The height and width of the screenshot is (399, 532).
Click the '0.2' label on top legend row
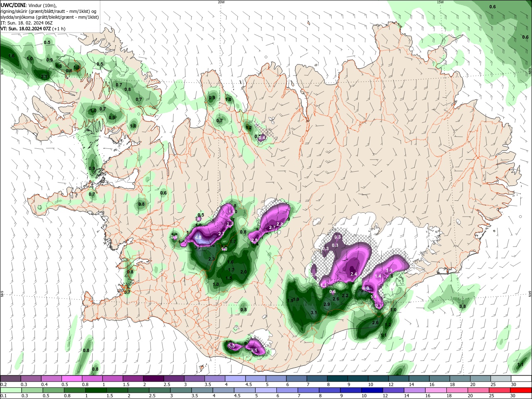coord(3,384)
